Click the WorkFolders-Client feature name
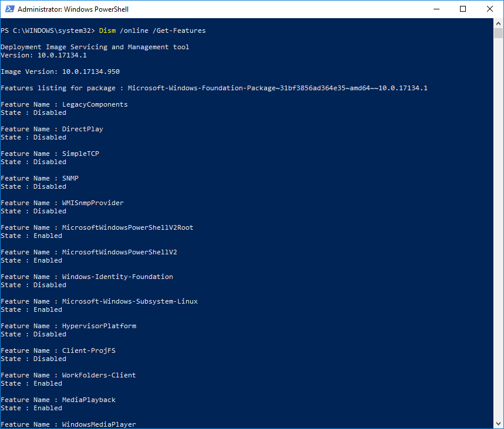Image resolution: width=504 pixels, height=429 pixels. pos(99,375)
